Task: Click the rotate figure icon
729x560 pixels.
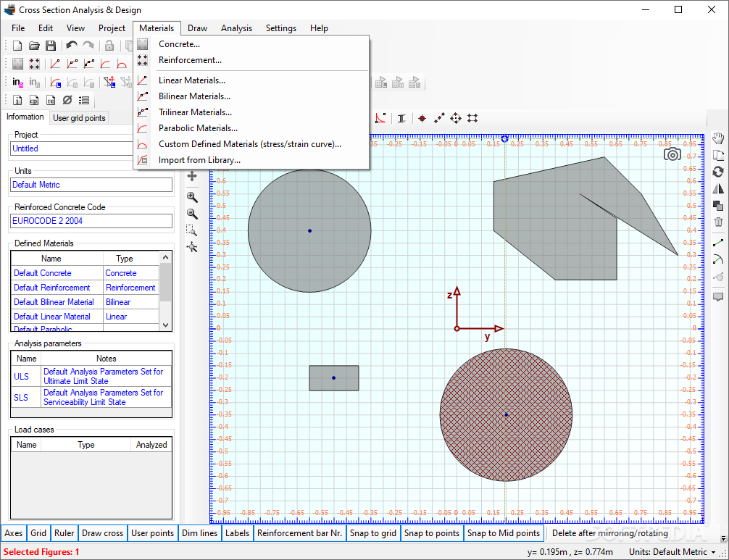Action: click(x=718, y=172)
